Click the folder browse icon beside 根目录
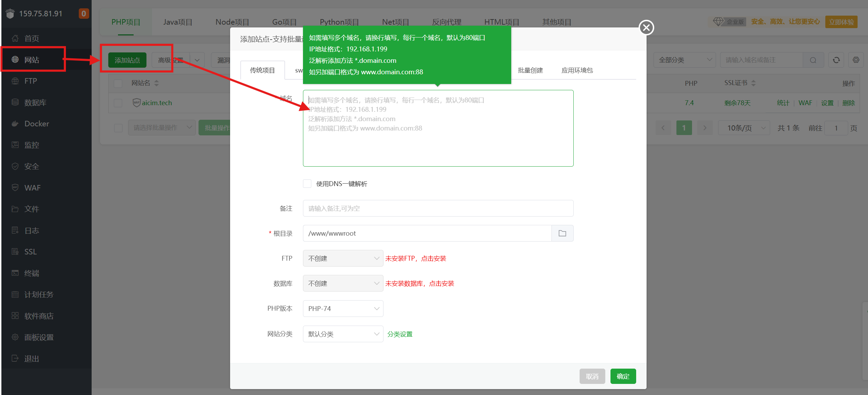The width and height of the screenshot is (868, 395). pyautogui.click(x=562, y=233)
